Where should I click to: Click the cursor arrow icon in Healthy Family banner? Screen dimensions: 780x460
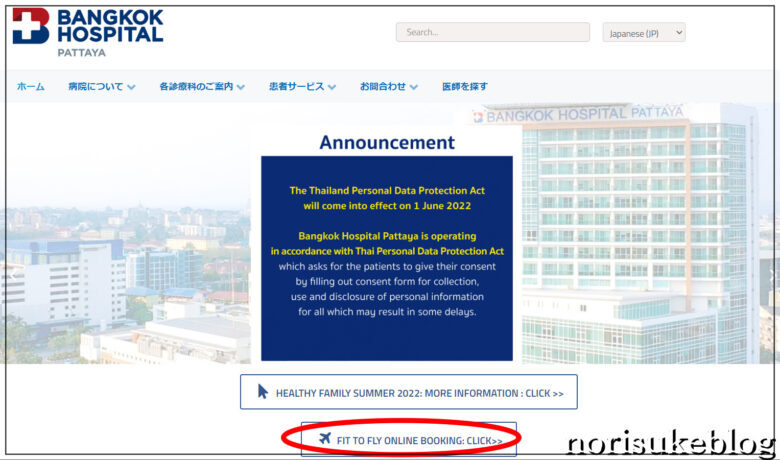263,392
